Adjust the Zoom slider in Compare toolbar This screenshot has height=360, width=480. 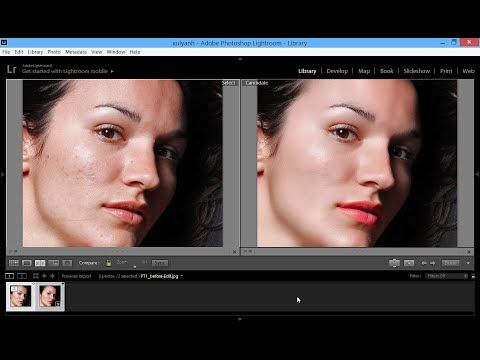(x=135, y=265)
